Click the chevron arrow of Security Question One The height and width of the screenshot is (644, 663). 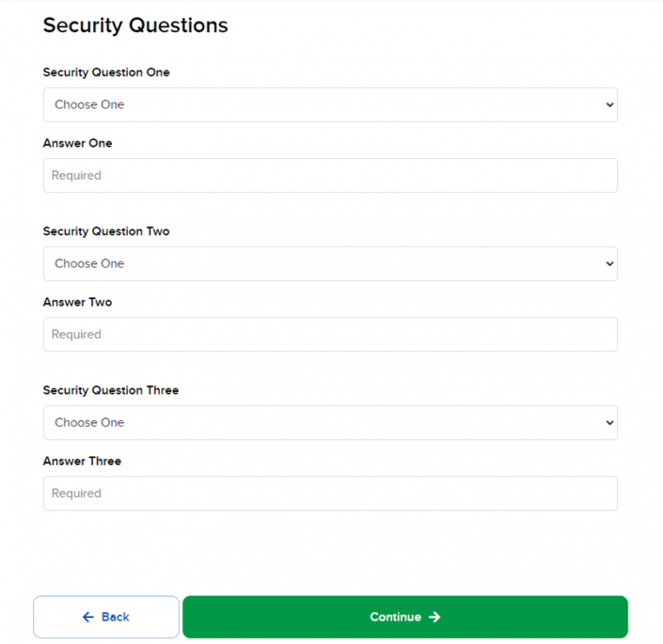click(x=609, y=105)
